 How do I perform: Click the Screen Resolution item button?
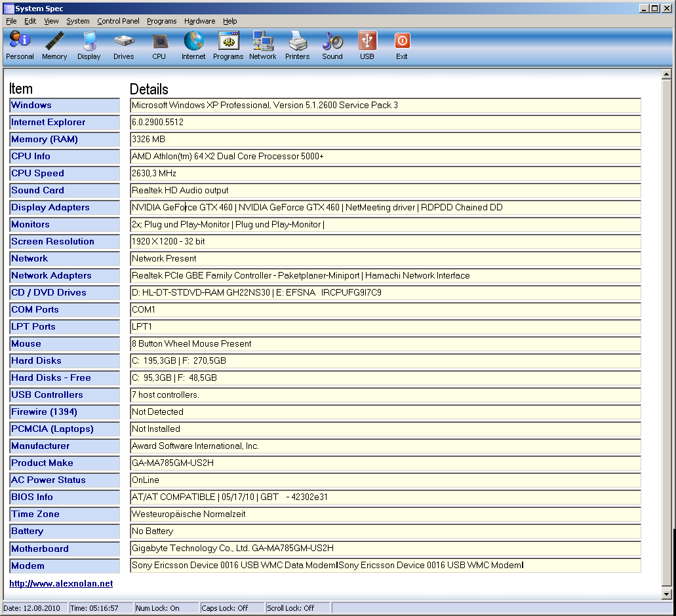pos(65,242)
